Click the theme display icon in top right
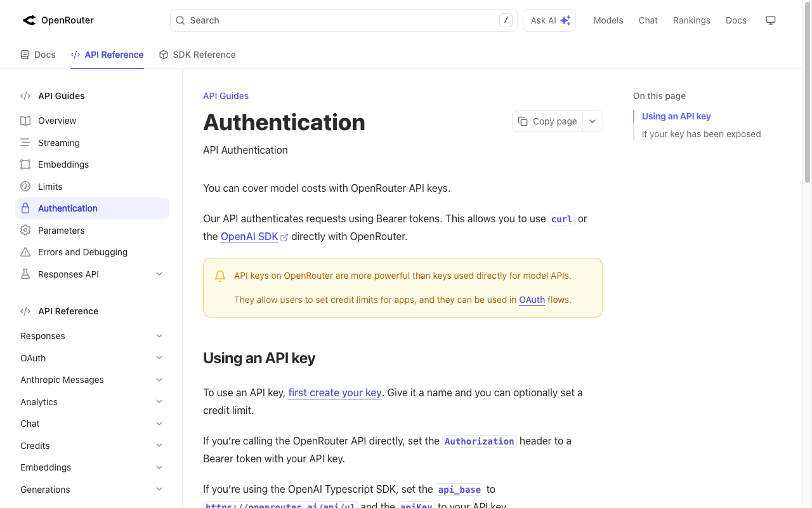Screen dimensions: 812x508 click(770, 20)
